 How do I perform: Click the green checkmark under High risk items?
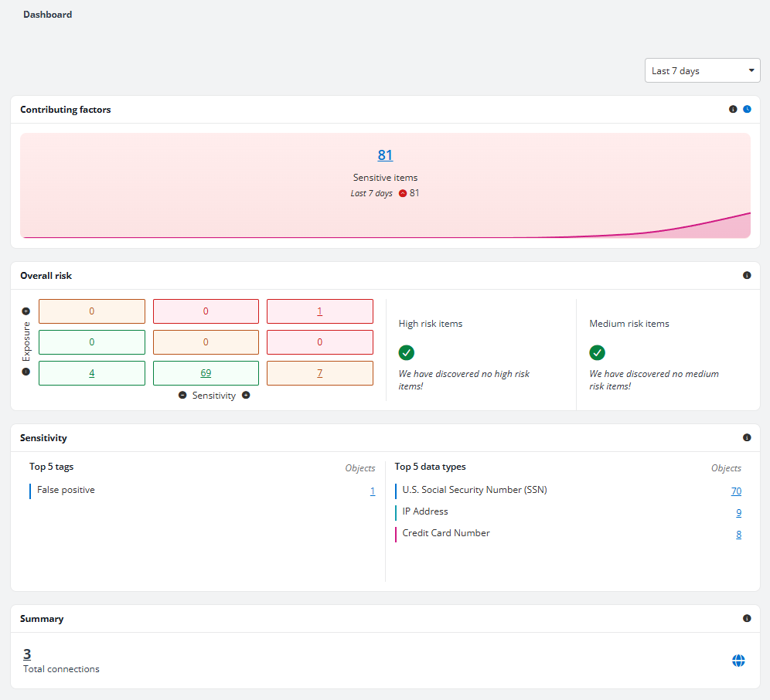coord(406,352)
